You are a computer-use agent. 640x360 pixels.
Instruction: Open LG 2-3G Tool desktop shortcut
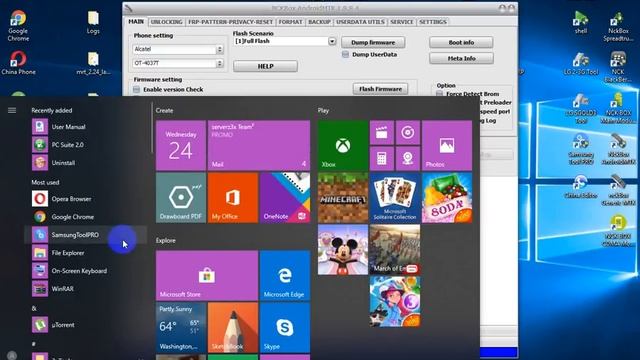pyautogui.click(x=580, y=64)
